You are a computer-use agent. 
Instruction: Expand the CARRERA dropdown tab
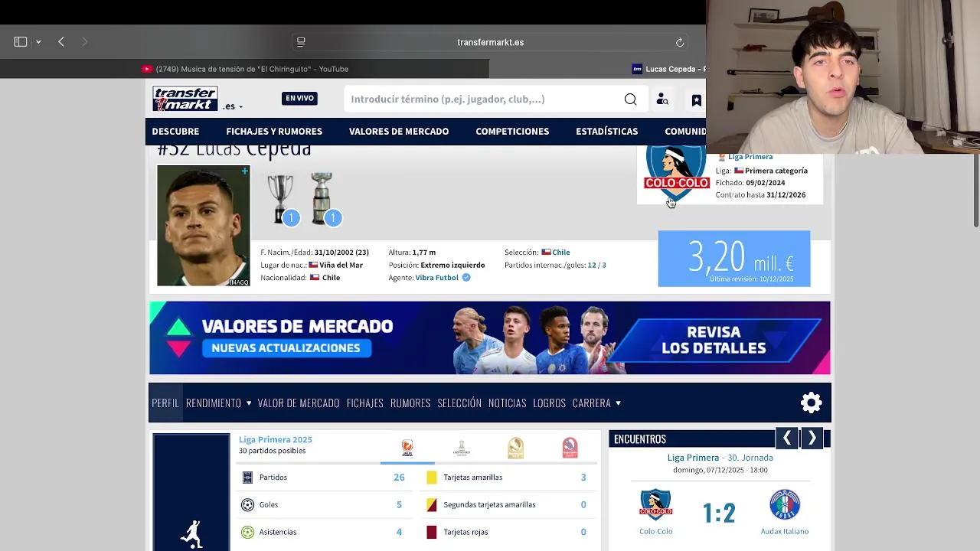point(596,403)
